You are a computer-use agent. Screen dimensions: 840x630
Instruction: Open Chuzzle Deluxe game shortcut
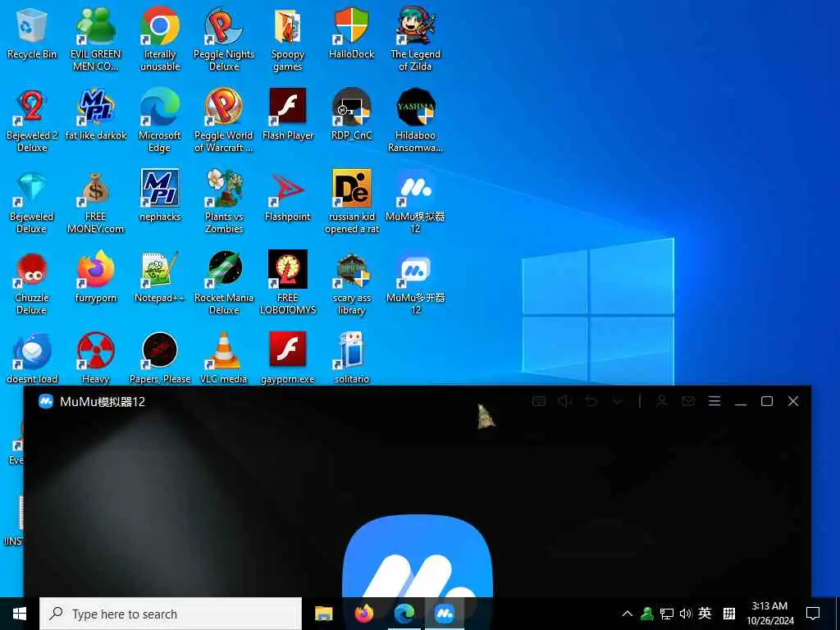(x=32, y=283)
